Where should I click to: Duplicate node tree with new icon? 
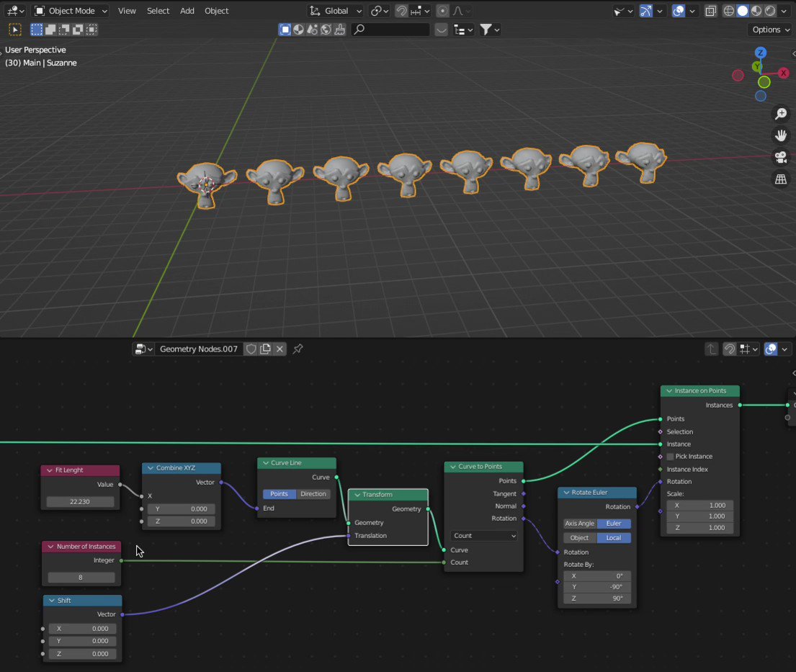(x=266, y=349)
